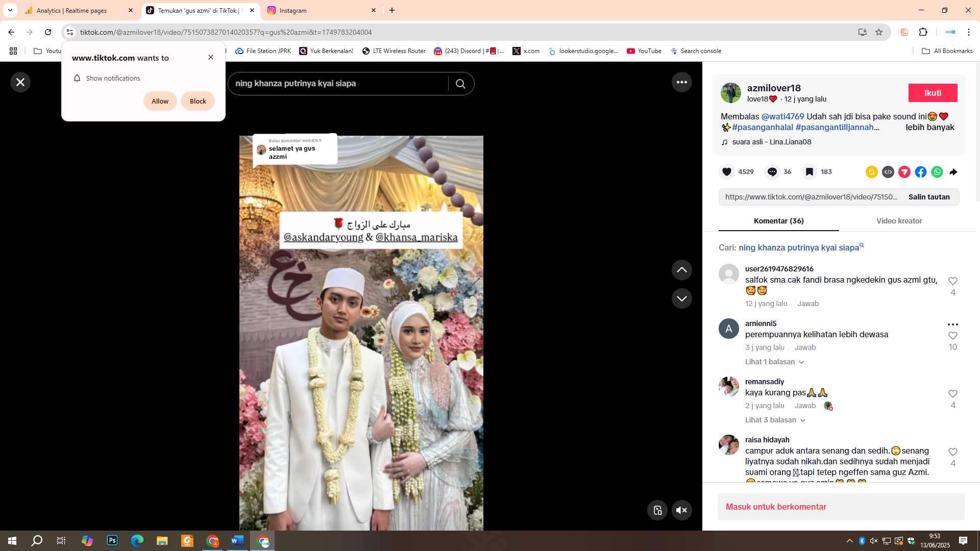The height and width of the screenshot is (551, 980).
Task: Open Photoshop from the taskbar
Action: [x=112, y=540]
